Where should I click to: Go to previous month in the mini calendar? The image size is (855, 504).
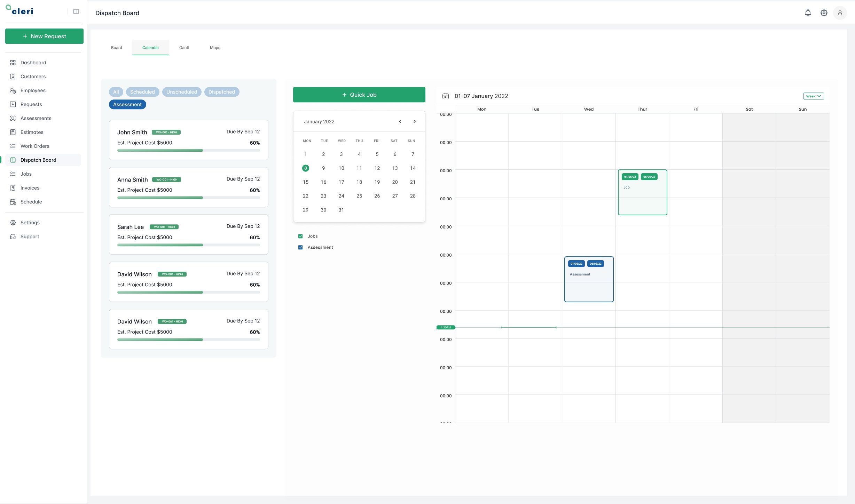tap(400, 121)
